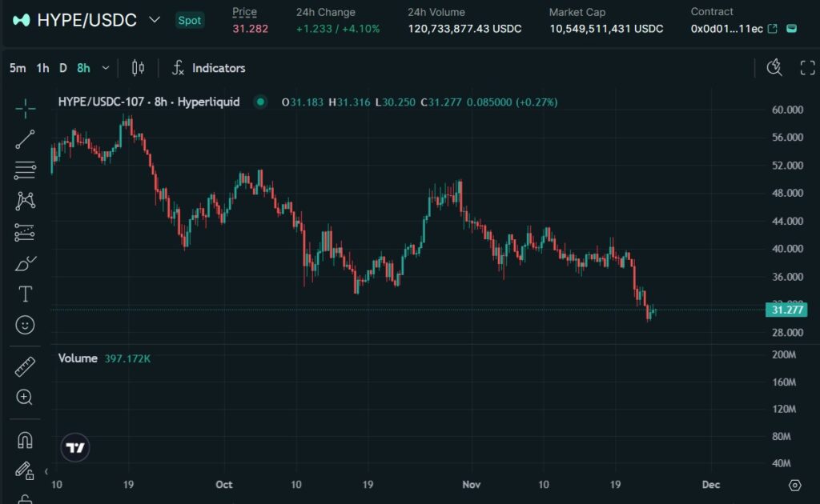Switch to the 5m timeframe
820x504 pixels.
[x=18, y=68]
